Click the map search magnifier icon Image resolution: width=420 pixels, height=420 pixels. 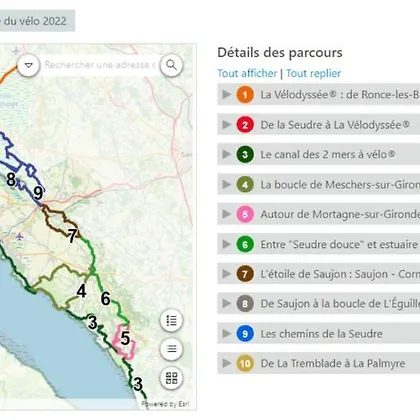171,65
